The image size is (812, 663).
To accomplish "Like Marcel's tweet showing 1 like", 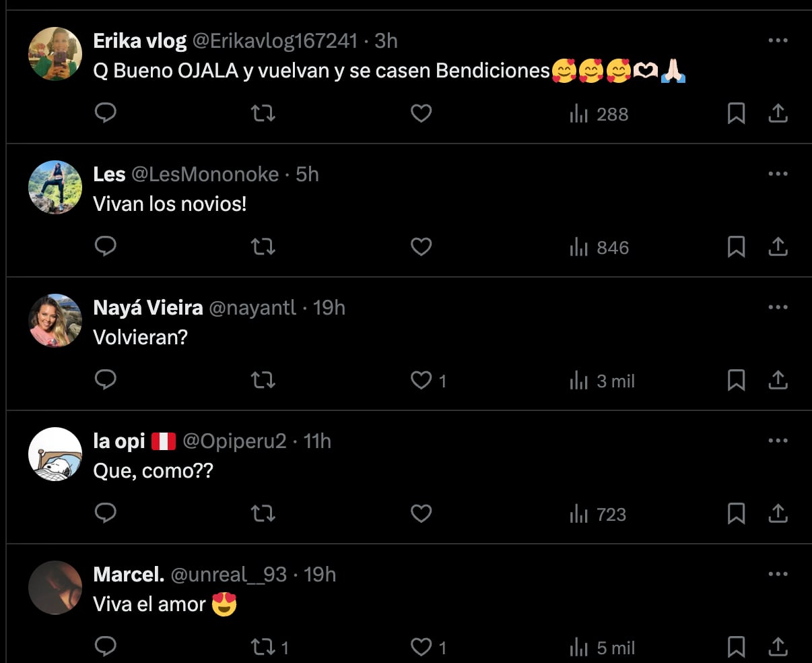I will [x=421, y=647].
